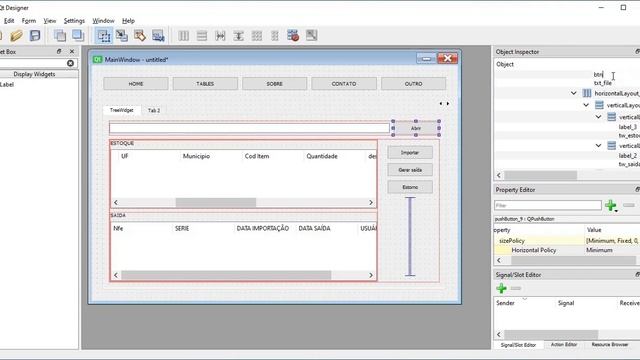The width and height of the screenshot is (640, 360).
Task: Select txt_file in Object Inspector
Action: 603,83
